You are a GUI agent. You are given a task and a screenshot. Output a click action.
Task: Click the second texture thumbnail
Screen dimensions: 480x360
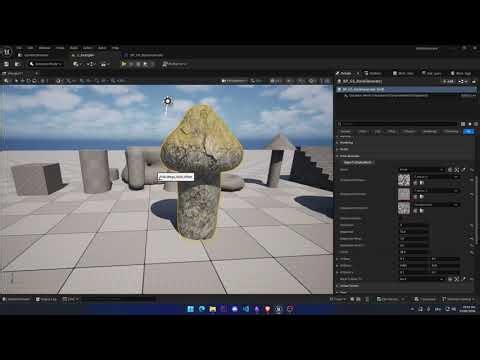[404, 194]
